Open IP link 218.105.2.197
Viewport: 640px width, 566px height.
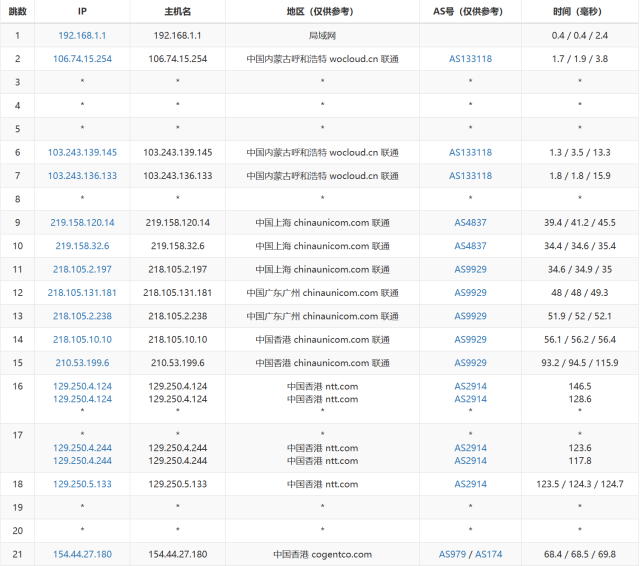coord(82,269)
